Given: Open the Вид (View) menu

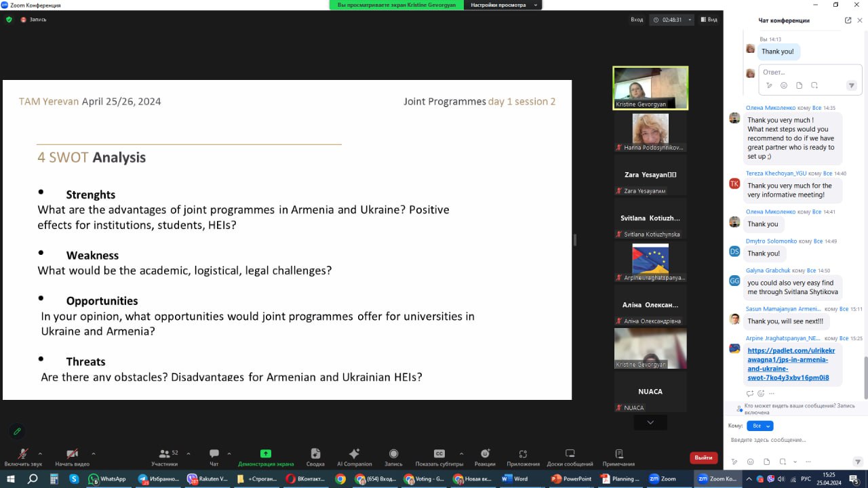Looking at the screenshot, I should coord(709,20).
